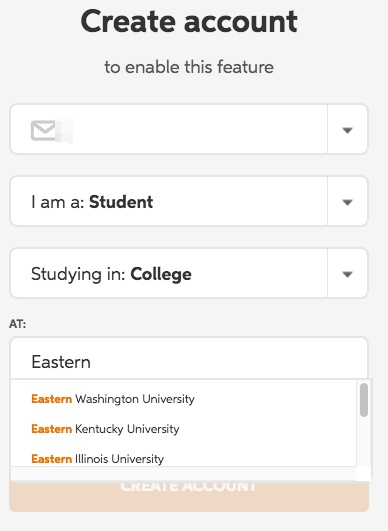Click the 'to enable this feature' subtitle
This screenshot has width=388, height=531.
click(189, 67)
